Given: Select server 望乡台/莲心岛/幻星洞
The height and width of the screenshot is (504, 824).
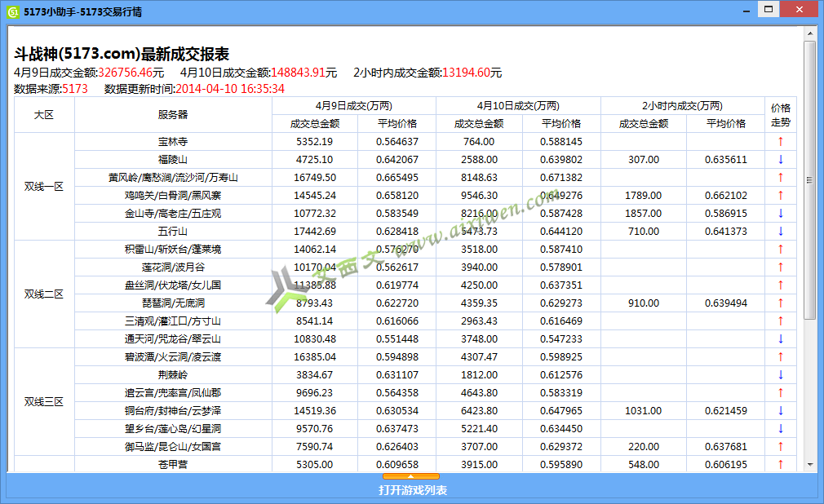Looking at the screenshot, I should pos(173,429).
